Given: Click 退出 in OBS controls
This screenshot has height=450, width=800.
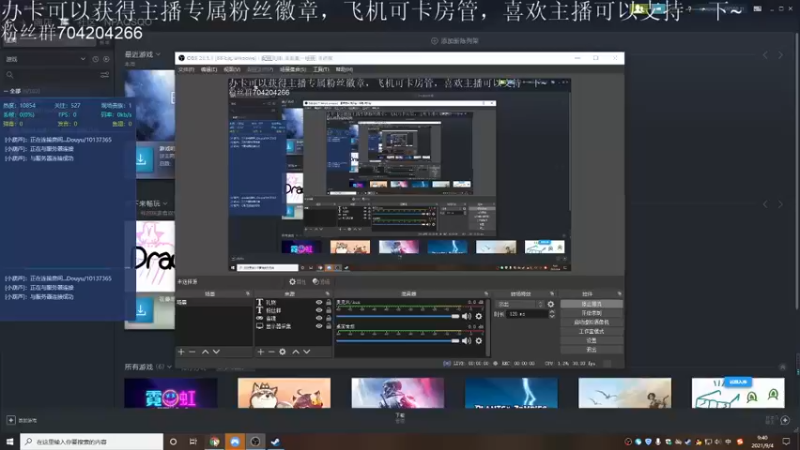Looking at the screenshot, I should coord(591,349).
